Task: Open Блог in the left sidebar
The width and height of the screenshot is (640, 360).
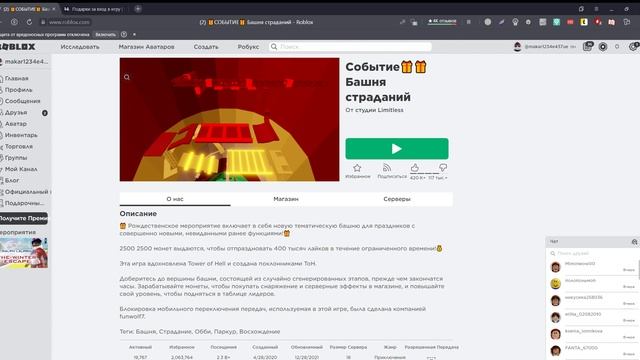Action: pyautogui.click(x=12, y=180)
